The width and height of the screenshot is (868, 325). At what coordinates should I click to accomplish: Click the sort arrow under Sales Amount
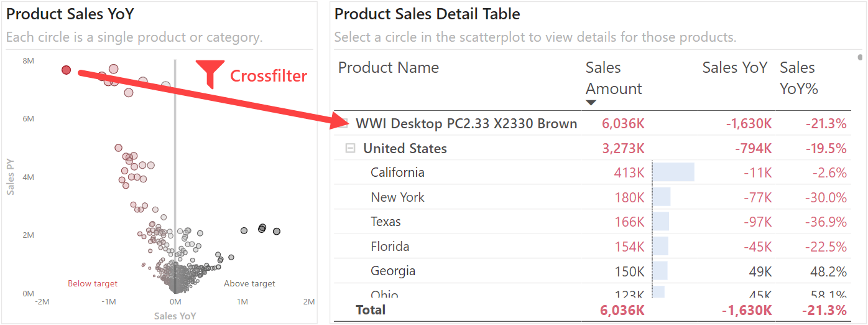pos(591,103)
